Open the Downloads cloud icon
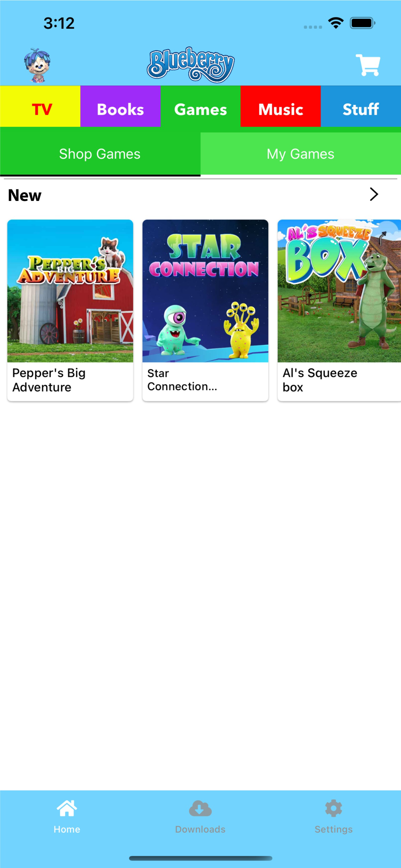Image resolution: width=401 pixels, height=868 pixels. 200,809
